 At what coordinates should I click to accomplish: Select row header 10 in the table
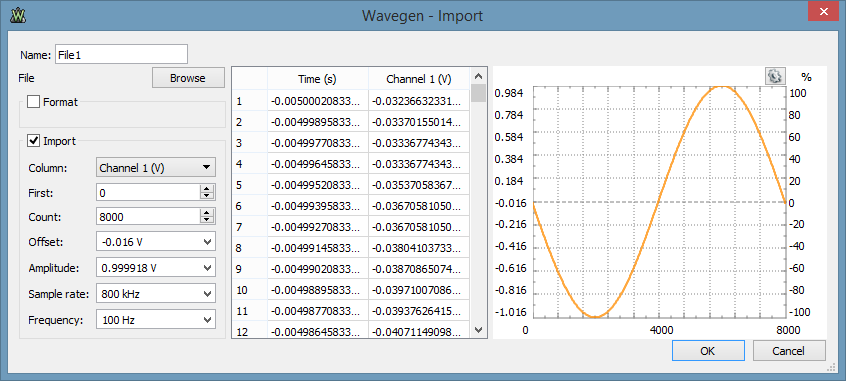click(x=250, y=290)
